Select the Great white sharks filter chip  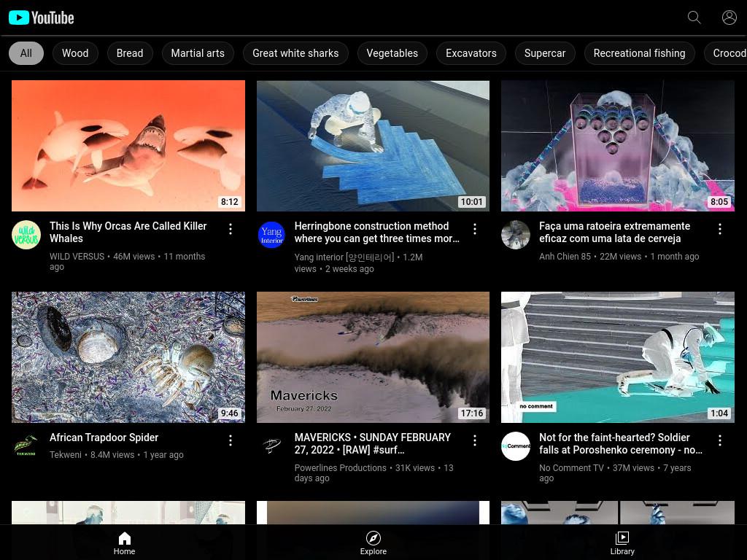click(x=295, y=53)
